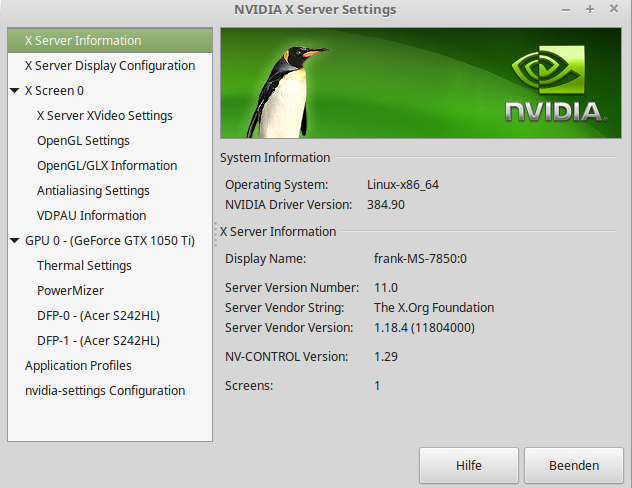Screen dimensions: 632x488
Task: Select the X Screen 0 entry
Action: 54,91
